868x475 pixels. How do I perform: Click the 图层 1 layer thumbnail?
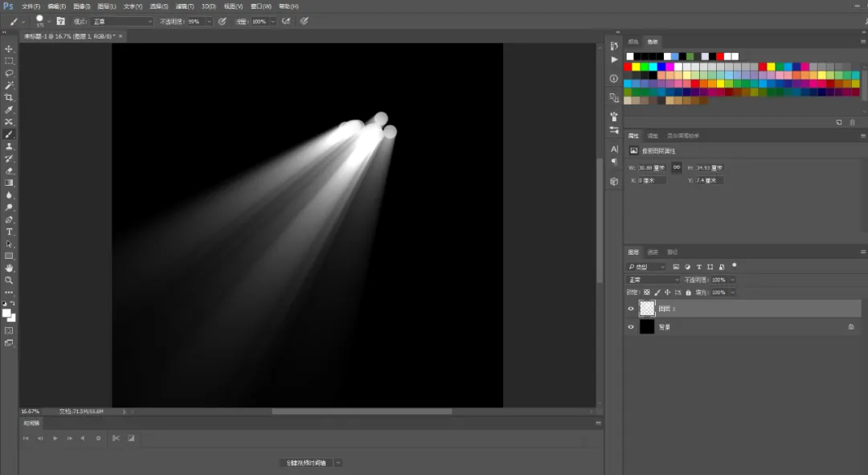coord(647,309)
